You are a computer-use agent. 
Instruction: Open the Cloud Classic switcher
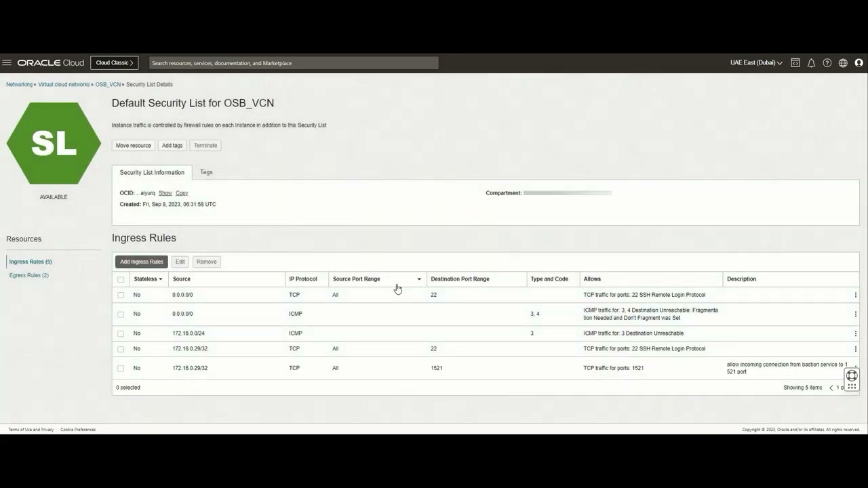tap(114, 63)
